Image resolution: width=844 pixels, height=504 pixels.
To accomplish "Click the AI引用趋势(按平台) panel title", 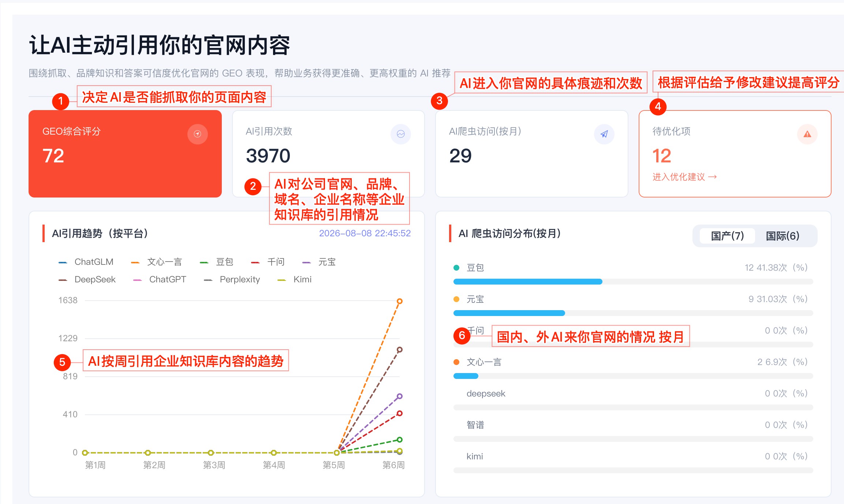I will tap(100, 233).
